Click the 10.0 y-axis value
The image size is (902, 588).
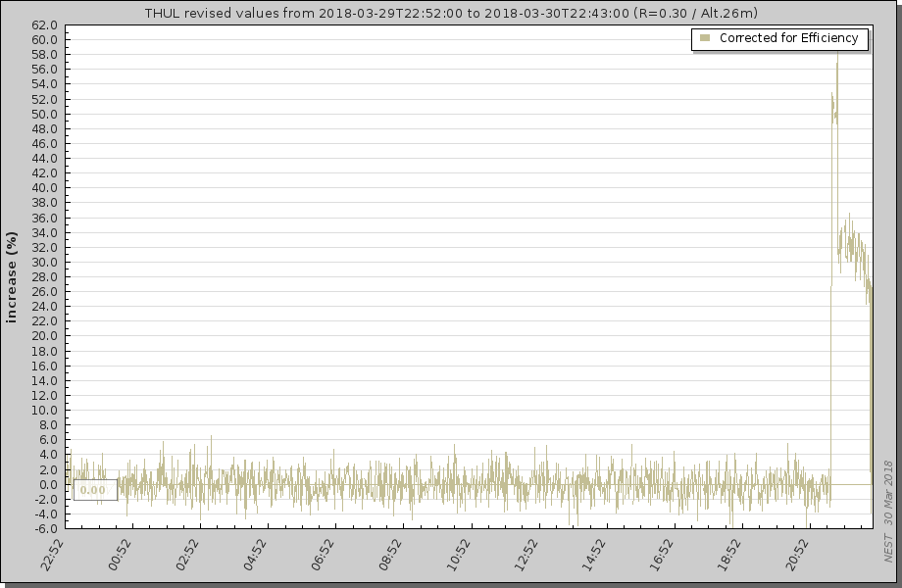(46, 411)
